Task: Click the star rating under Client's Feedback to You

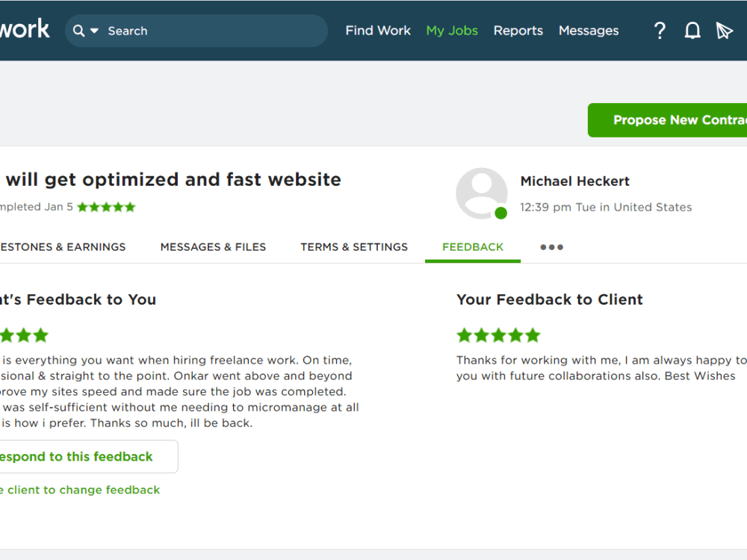Action: click(x=25, y=336)
